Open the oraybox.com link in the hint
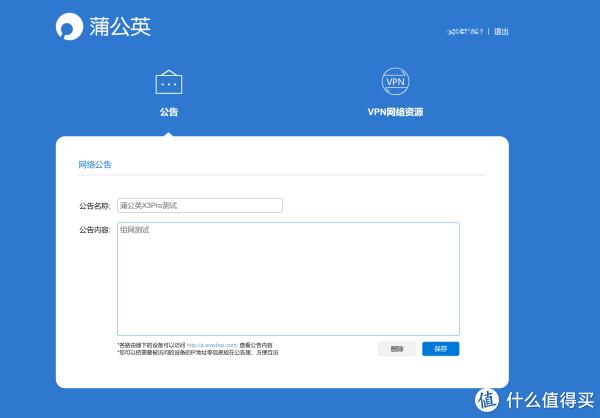The width and height of the screenshot is (600, 418). click(x=212, y=345)
